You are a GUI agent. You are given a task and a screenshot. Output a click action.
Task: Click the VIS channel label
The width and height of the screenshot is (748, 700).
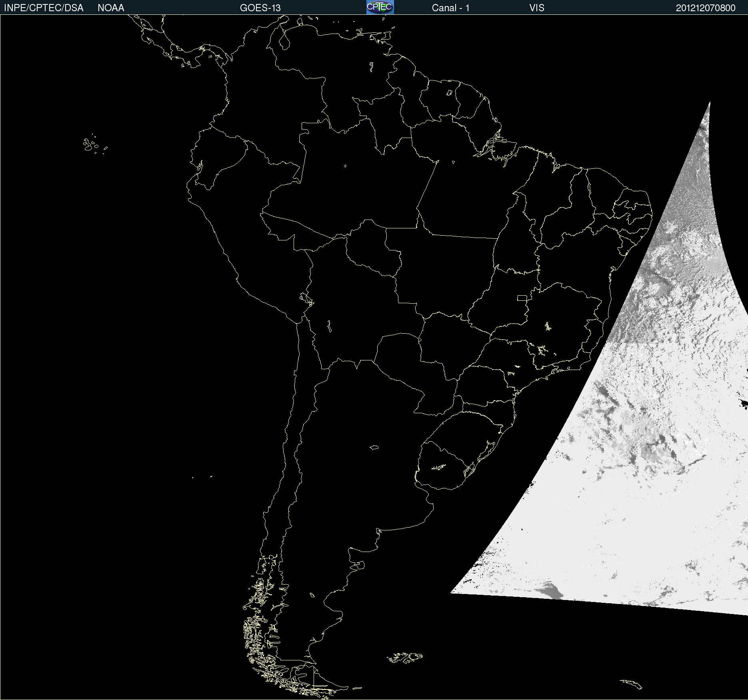coord(537,8)
